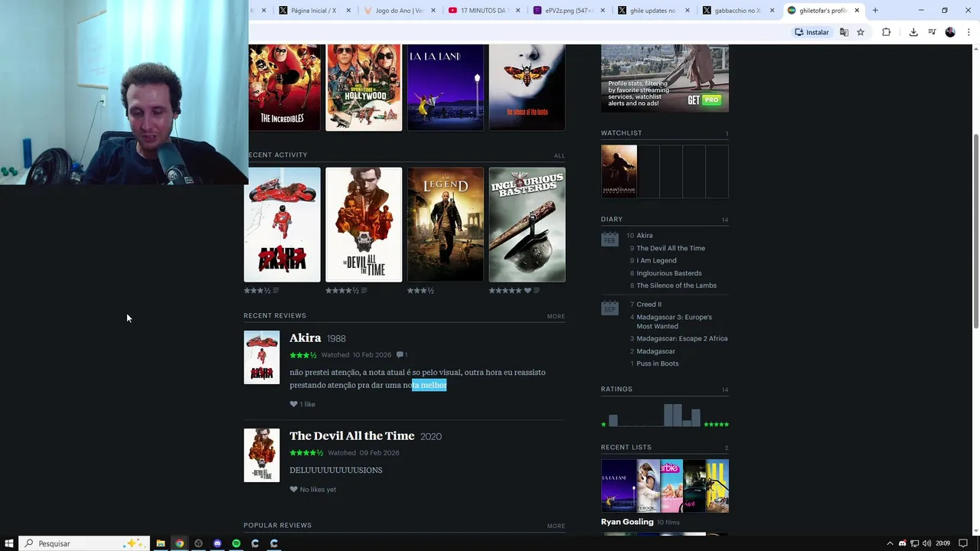Like The Devil All the Time review heart
Image resolution: width=980 pixels, height=551 pixels.
(x=293, y=490)
